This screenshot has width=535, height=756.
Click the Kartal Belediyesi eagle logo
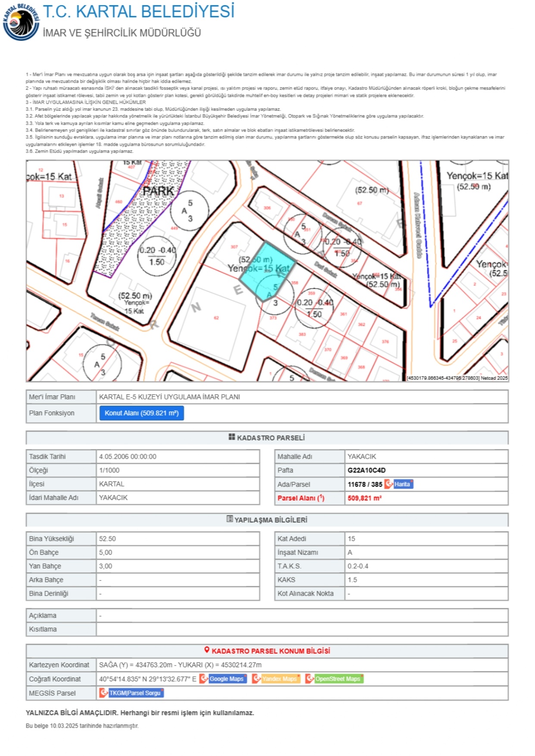[x=20, y=22]
